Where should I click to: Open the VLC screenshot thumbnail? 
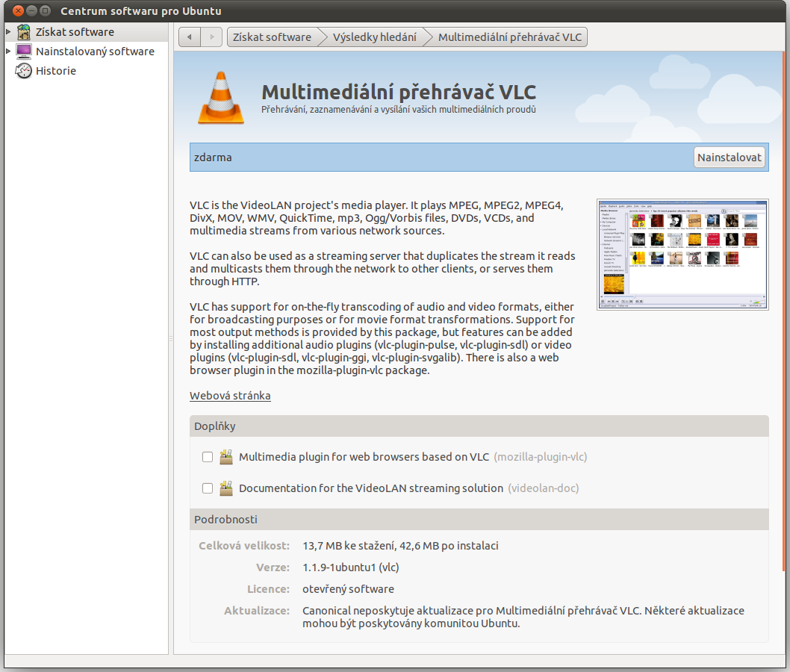pos(682,255)
